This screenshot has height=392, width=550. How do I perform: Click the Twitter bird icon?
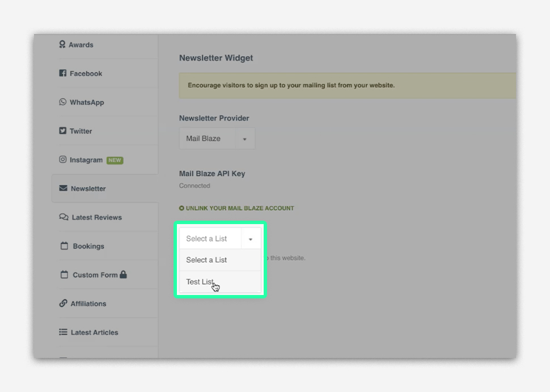(63, 130)
